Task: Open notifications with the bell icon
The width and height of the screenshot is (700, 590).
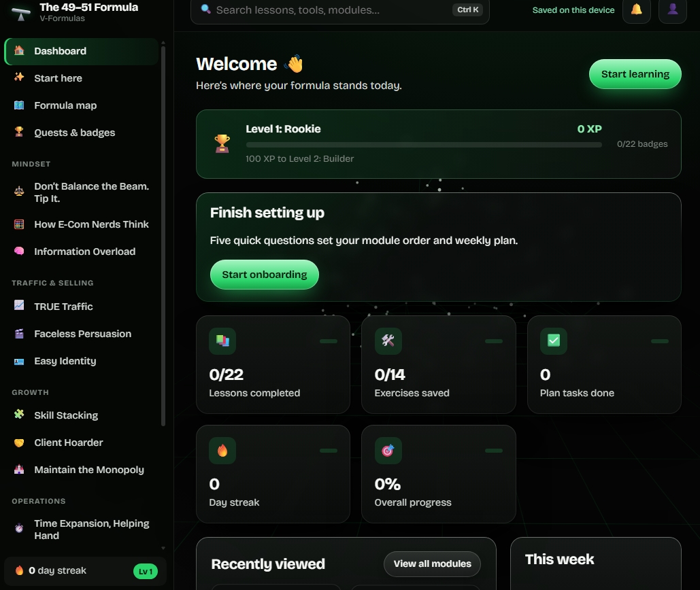Action: click(x=637, y=10)
